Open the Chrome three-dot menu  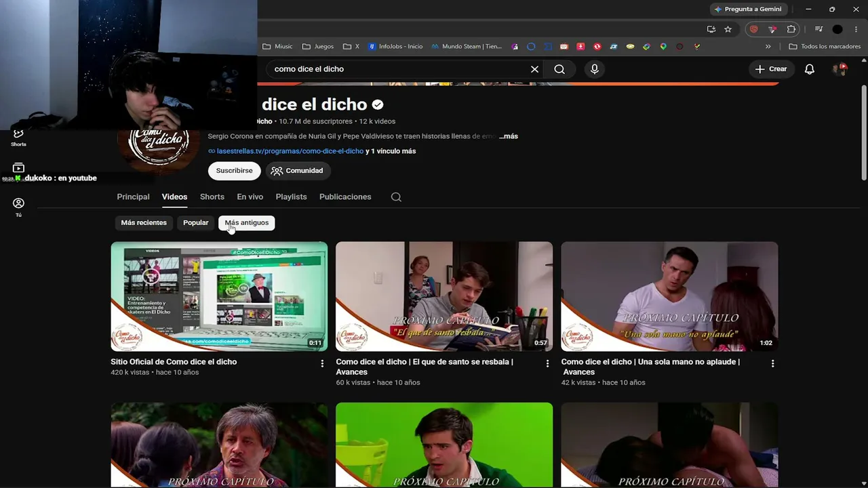(856, 29)
